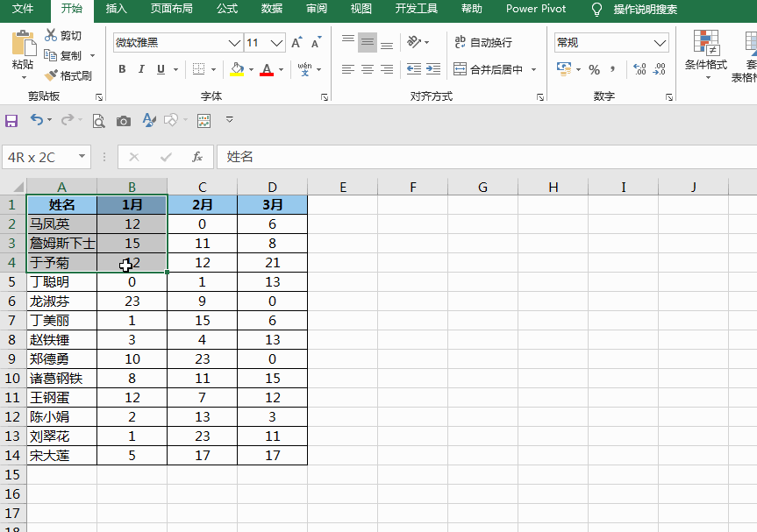Apply comma thousands separator style
Image resolution: width=757 pixels, height=532 pixels.
(x=612, y=69)
